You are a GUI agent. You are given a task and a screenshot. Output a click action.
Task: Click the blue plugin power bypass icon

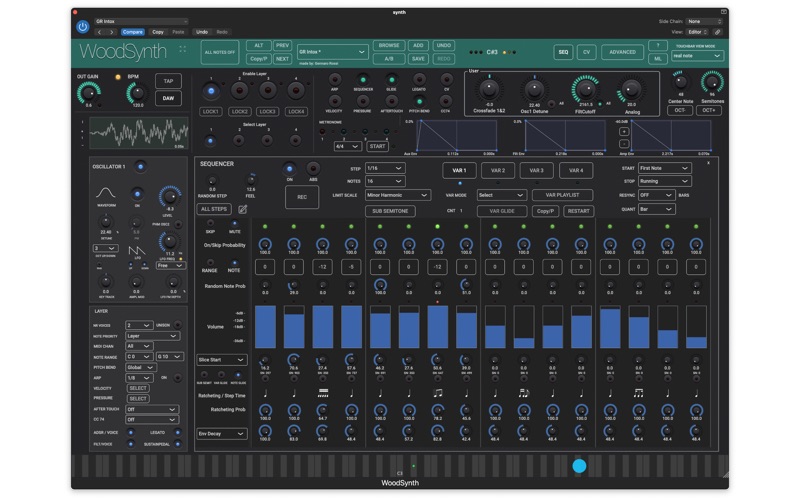tap(83, 26)
